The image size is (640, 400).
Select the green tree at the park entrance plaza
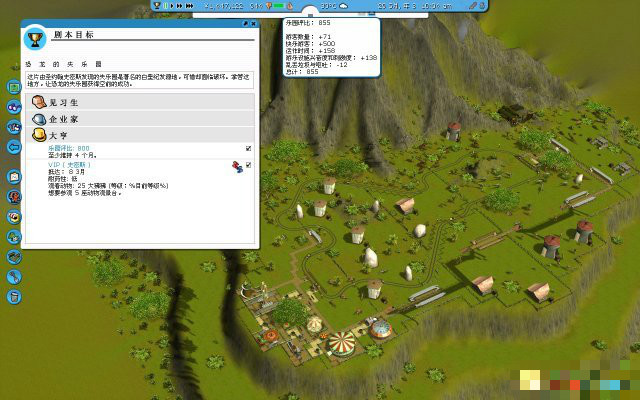click(290, 312)
